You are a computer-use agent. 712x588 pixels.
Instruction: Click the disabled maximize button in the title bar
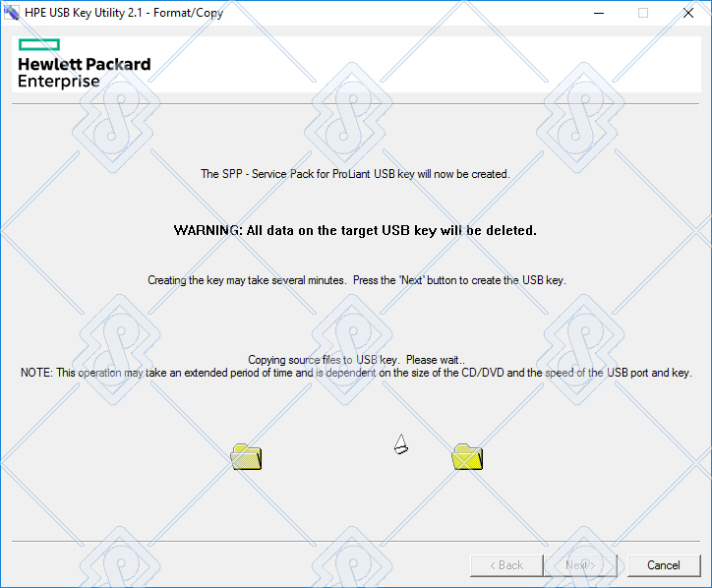tap(643, 13)
